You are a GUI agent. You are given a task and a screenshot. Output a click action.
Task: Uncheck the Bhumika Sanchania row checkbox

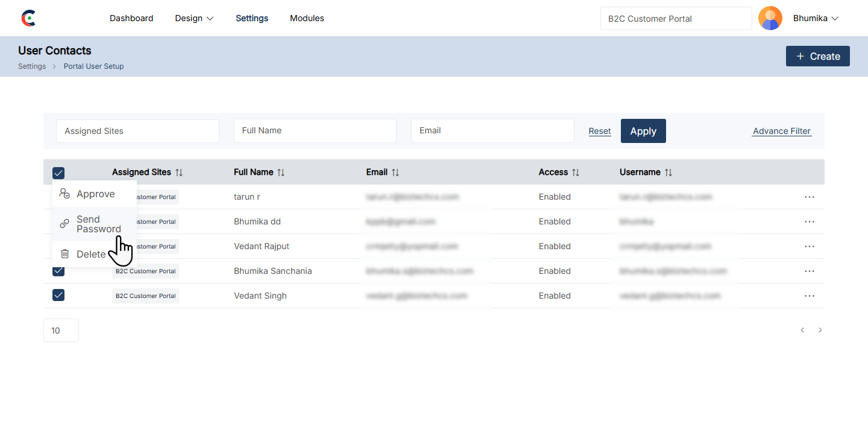click(58, 271)
